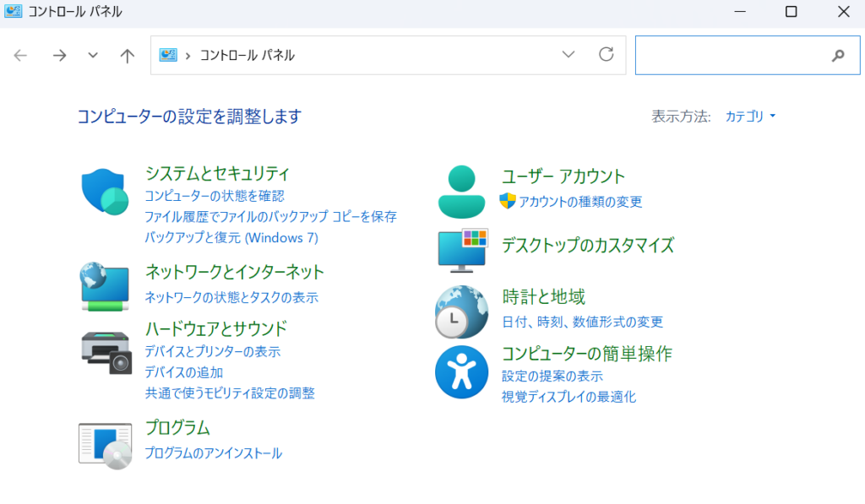Click the Programs category icon

106,443
